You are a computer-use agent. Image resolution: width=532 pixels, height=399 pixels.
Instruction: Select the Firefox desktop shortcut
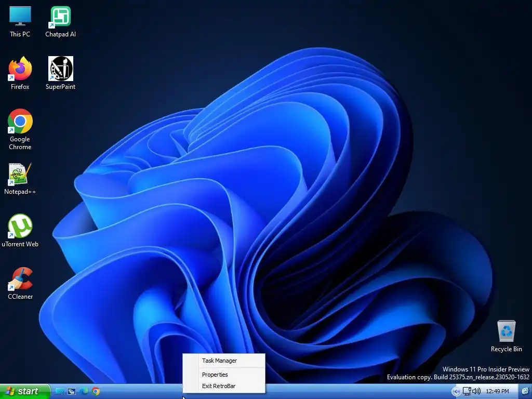point(20,73)
